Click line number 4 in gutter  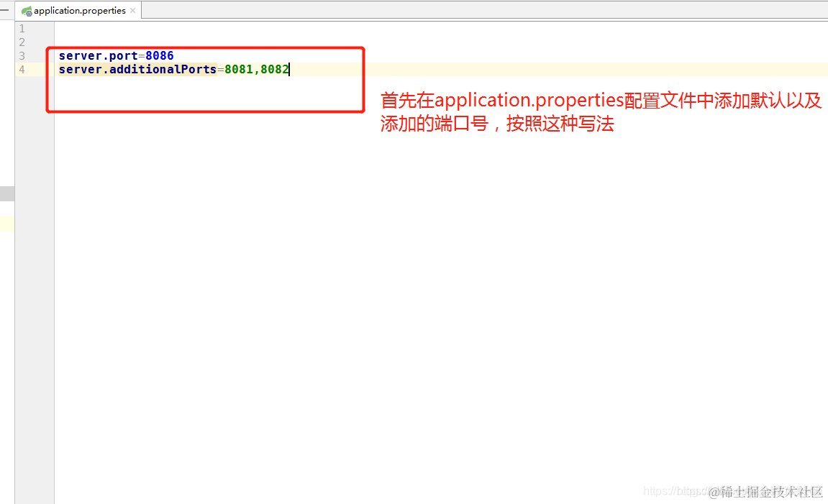tap(22, 70)
